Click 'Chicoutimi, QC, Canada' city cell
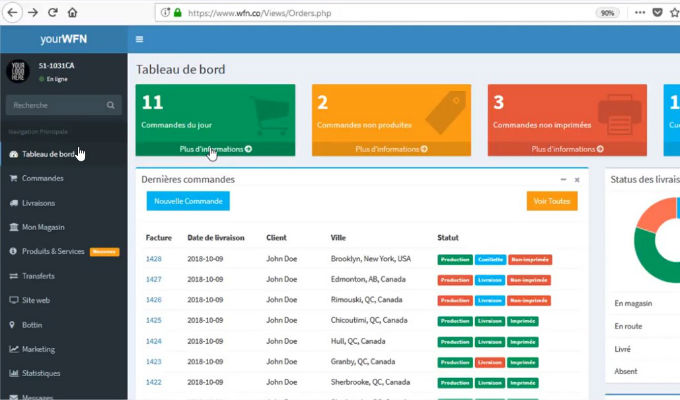 [x=369, y=320]
